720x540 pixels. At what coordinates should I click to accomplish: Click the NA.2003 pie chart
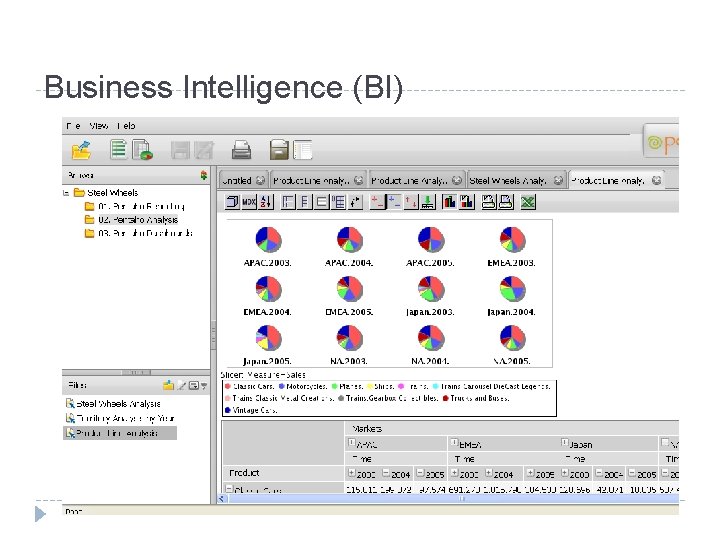tap(349, 338)
